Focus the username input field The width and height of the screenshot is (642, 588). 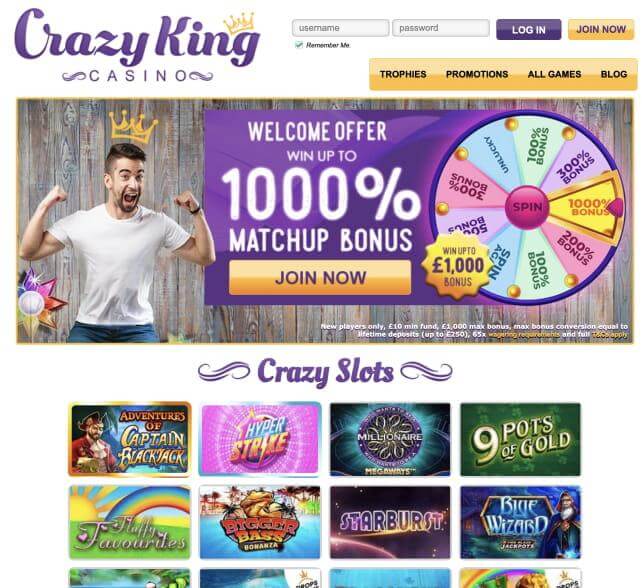click(341, 28)
